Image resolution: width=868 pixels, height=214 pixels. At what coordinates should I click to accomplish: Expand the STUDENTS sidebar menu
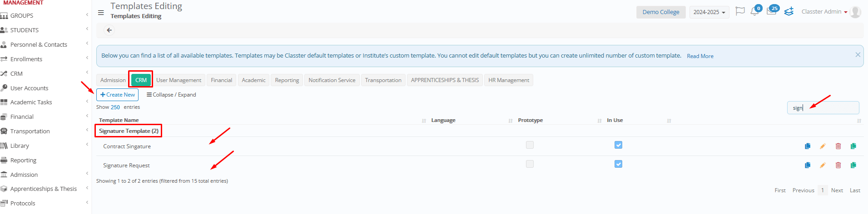(25, 30)
